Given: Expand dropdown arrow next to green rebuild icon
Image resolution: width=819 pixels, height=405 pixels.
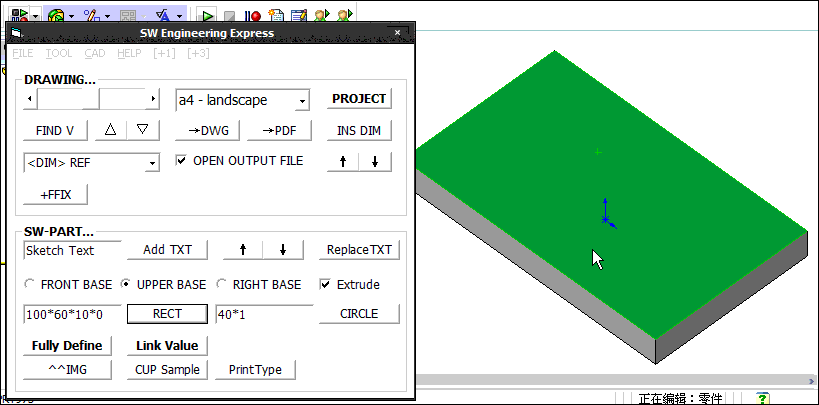Looking at the screenshot, I should coord(71,16).
